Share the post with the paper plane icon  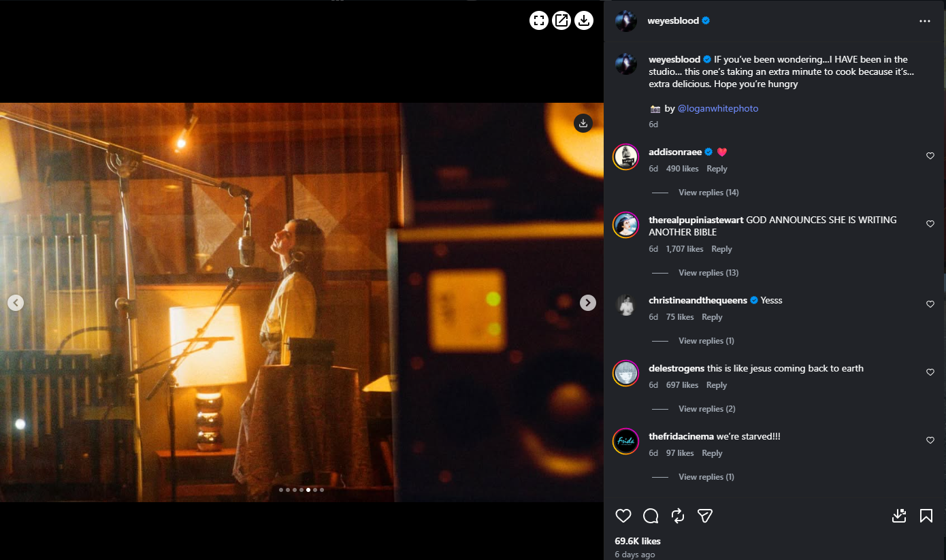pos(705,516)
